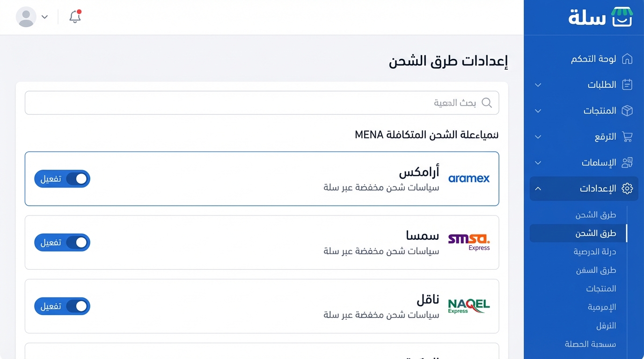Click the user profile avatar

pos(26,17)
